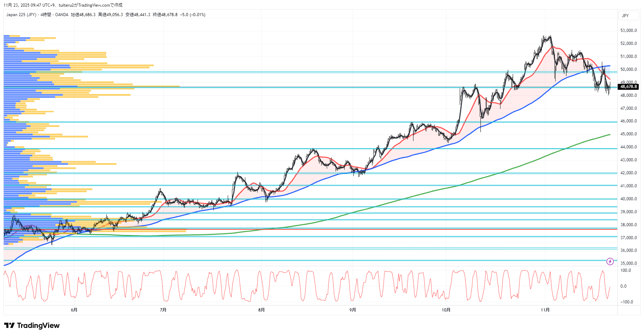
Task: Click the purple lightning bolt icon
Action: point(610,261)
